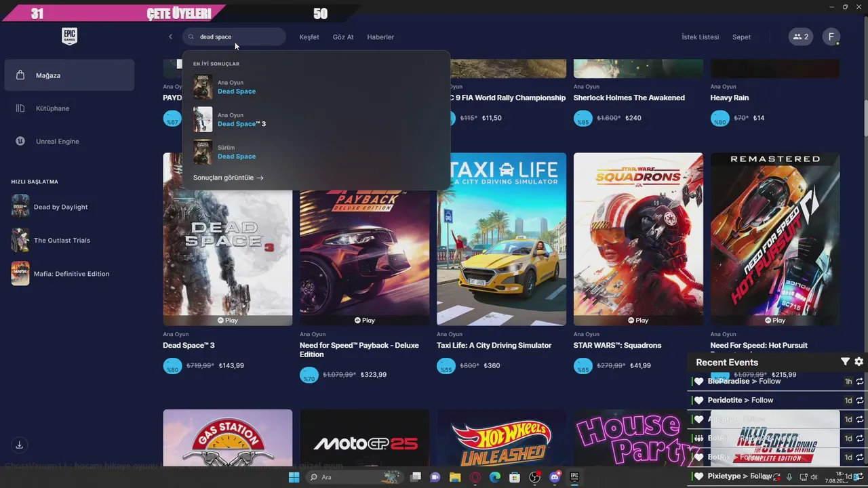Click the page vertical scrollbar
This screenshot has height=488, width=868.
(x=865, y=119)
